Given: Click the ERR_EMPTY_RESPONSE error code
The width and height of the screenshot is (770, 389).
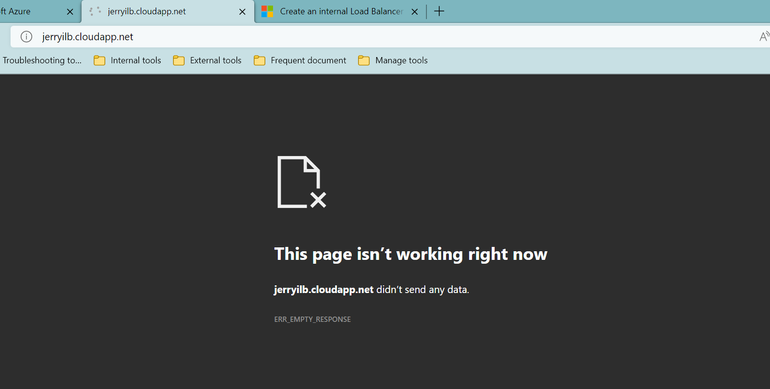Looking at the screenshot, I should click(312, 319).
